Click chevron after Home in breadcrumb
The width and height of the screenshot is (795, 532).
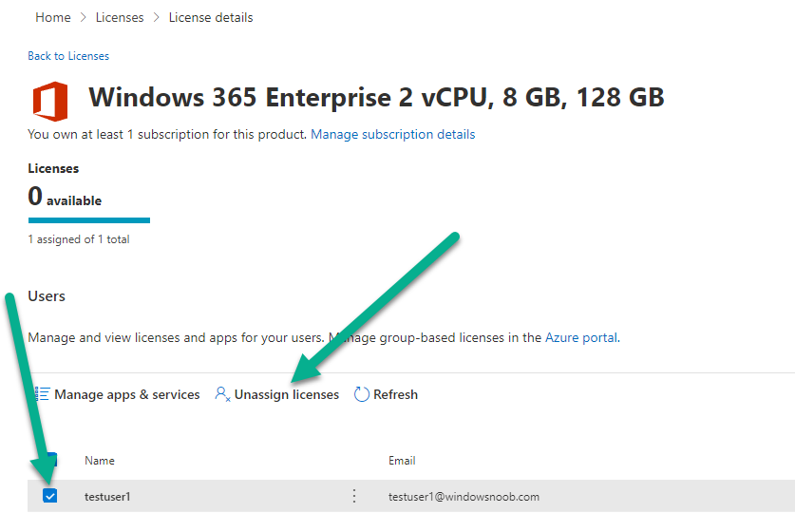84,18
